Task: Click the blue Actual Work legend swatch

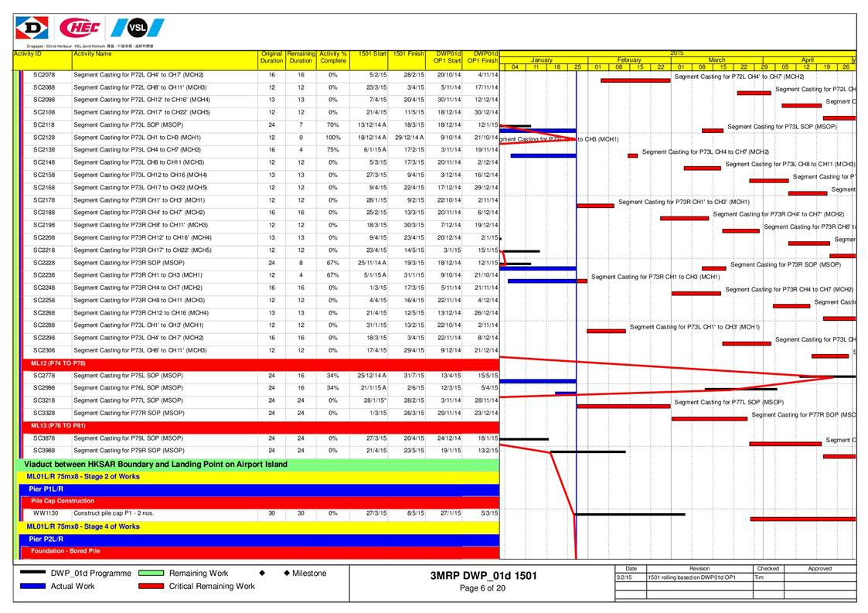Action: (x=32, y=586)
